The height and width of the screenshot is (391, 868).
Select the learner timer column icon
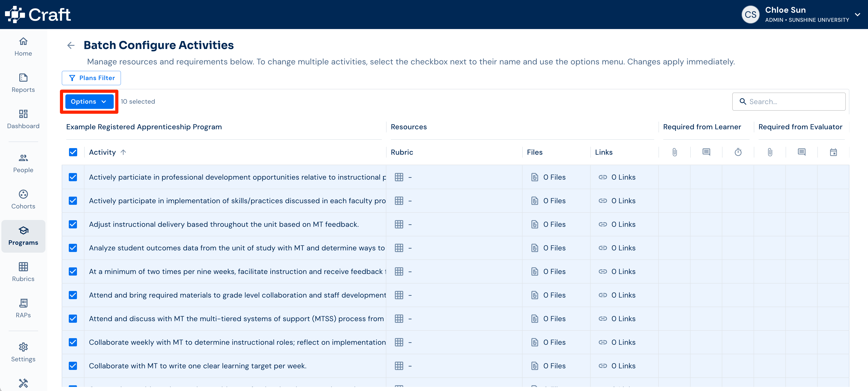pos(738,152)
